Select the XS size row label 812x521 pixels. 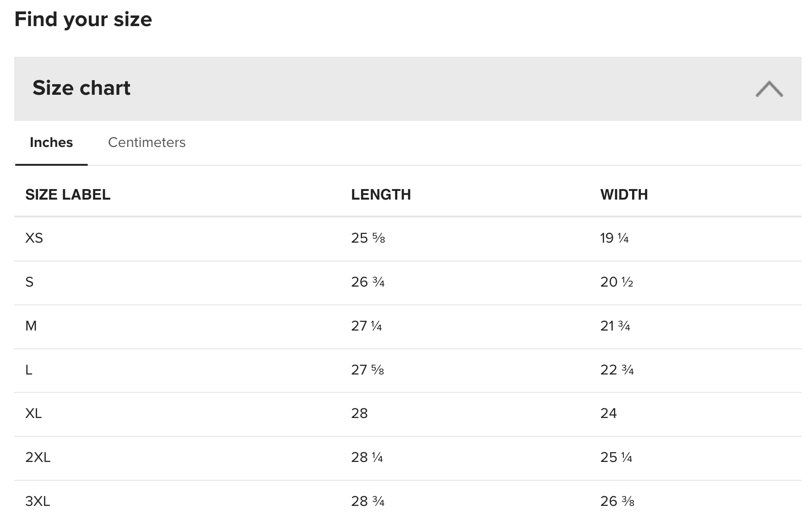34,238
